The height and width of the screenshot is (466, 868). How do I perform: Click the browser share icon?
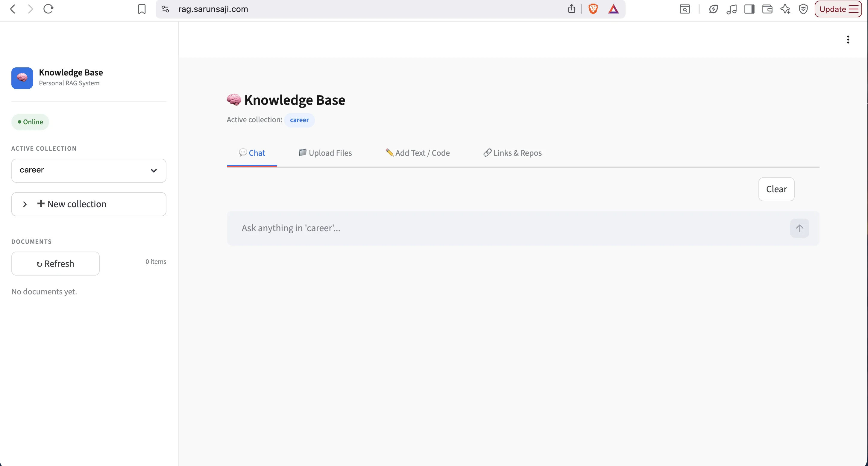point(571,9)
